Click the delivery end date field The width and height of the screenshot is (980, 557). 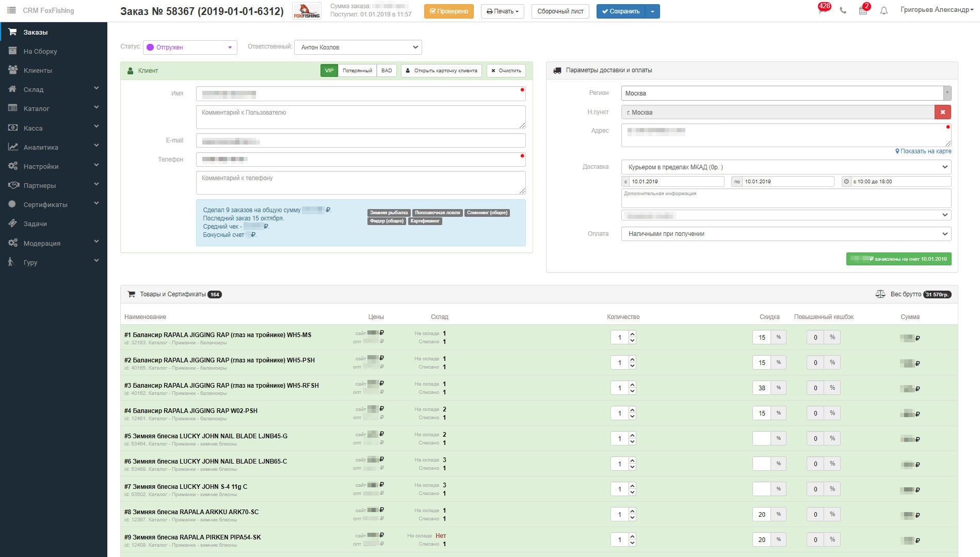(788, 182)
